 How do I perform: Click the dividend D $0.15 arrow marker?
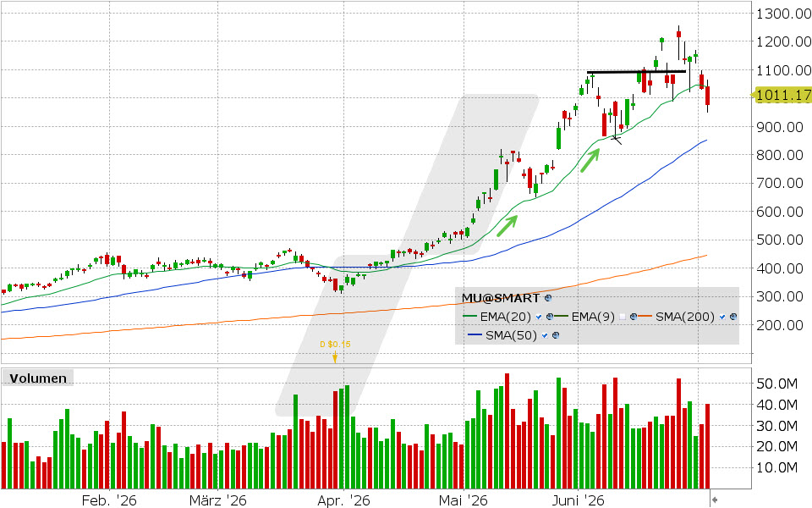pos(335,356)
